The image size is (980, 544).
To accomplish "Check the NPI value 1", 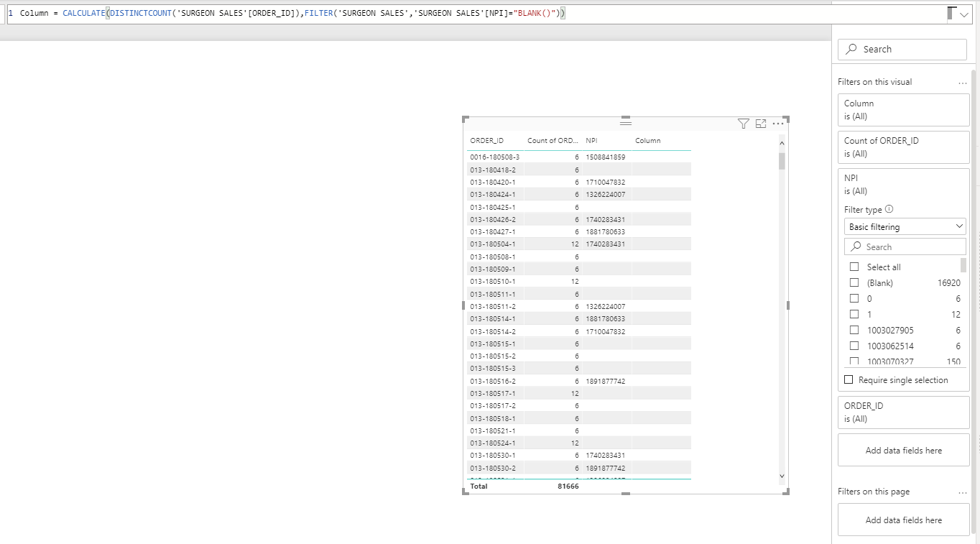I will point(854,314).
